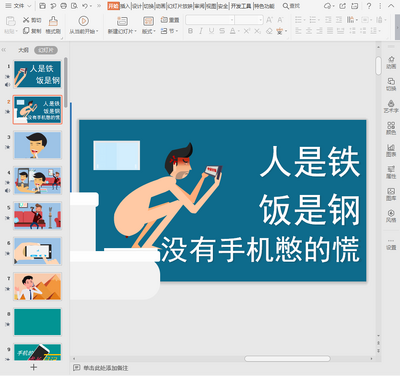Screen dimensions: 400x376
Task: Open the font name combo box
Action: pos(210,20)
